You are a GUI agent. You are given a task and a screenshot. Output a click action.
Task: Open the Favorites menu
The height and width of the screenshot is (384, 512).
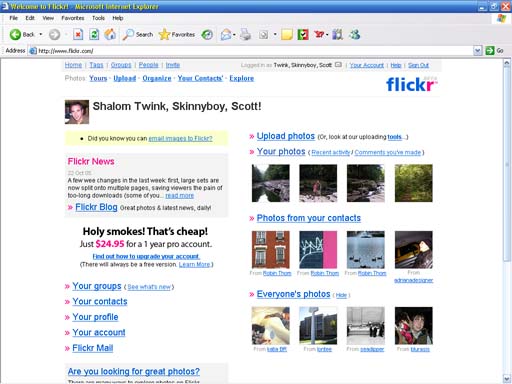73,18
